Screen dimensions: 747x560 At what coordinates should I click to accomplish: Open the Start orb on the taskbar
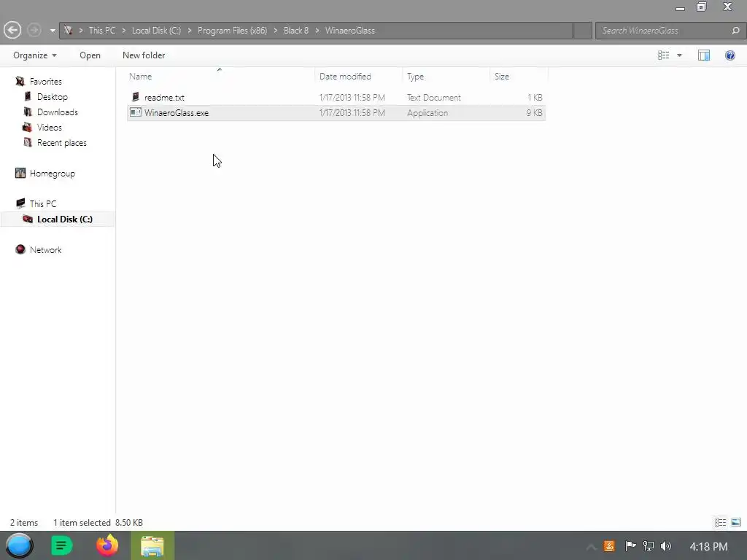(20, 545)
